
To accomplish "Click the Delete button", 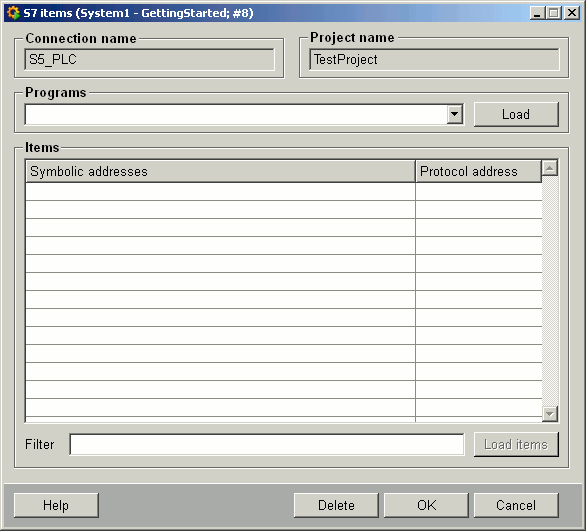I will (x=336, y=505).
